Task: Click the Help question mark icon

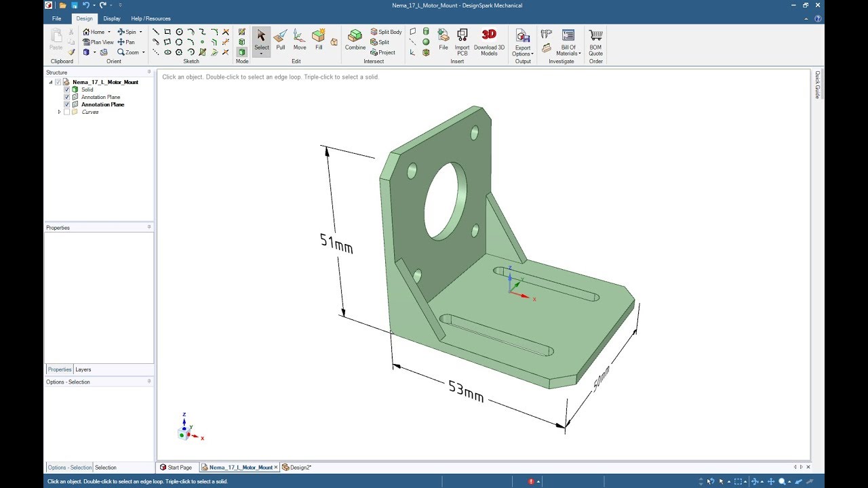Action: tap(818, 18)
